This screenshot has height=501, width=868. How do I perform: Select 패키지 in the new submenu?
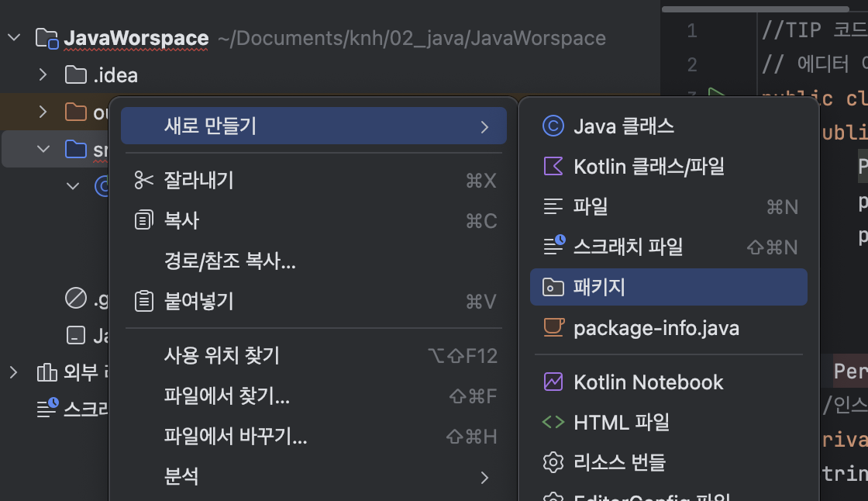point(668,287)
